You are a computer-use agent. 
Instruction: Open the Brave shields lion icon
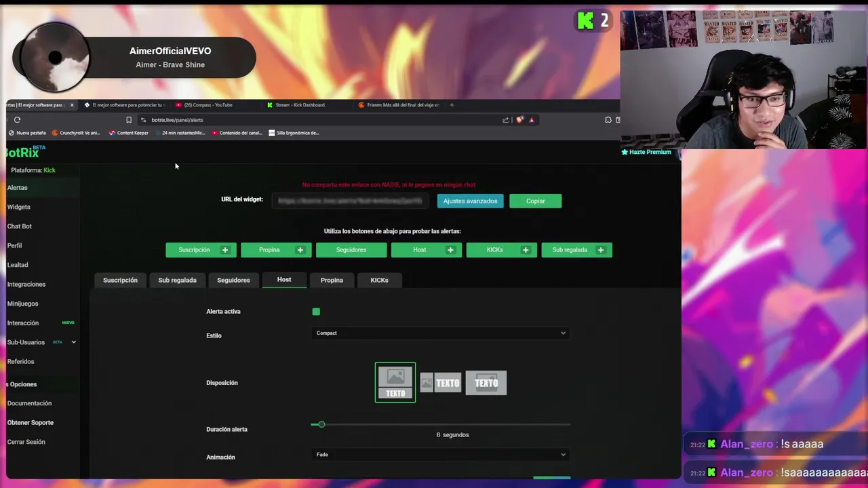(x=520, y=120)
